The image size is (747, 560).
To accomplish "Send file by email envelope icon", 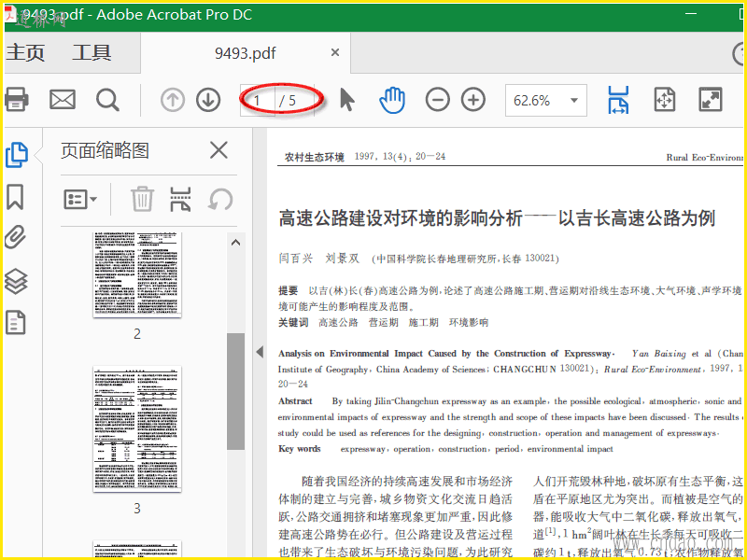I will pyautogui.click(x=63, y=100).
